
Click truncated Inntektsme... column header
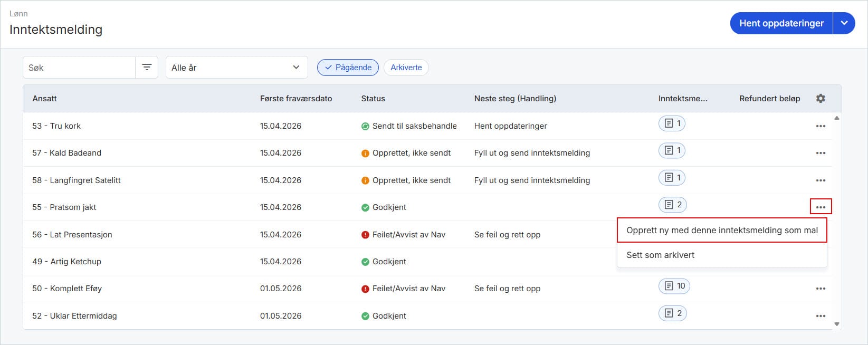tap(683, 99)
